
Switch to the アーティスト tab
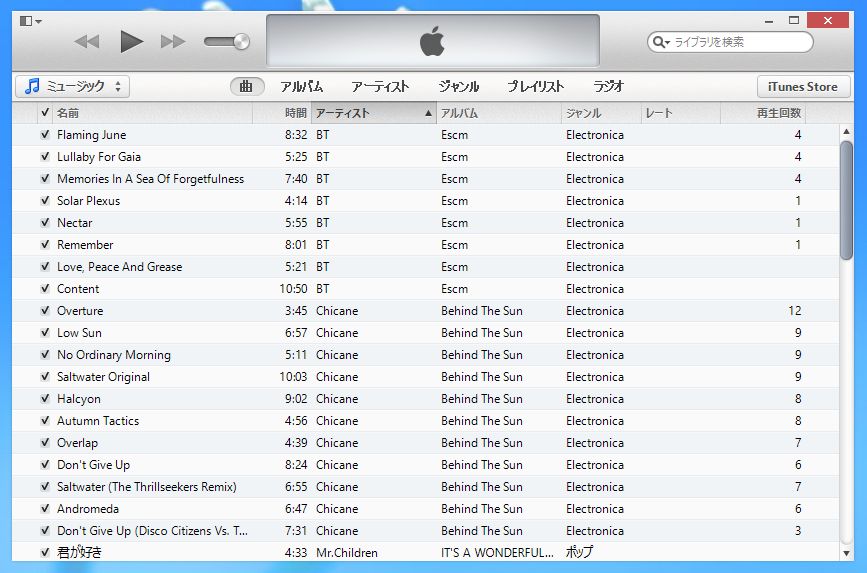tap(380, 86)
